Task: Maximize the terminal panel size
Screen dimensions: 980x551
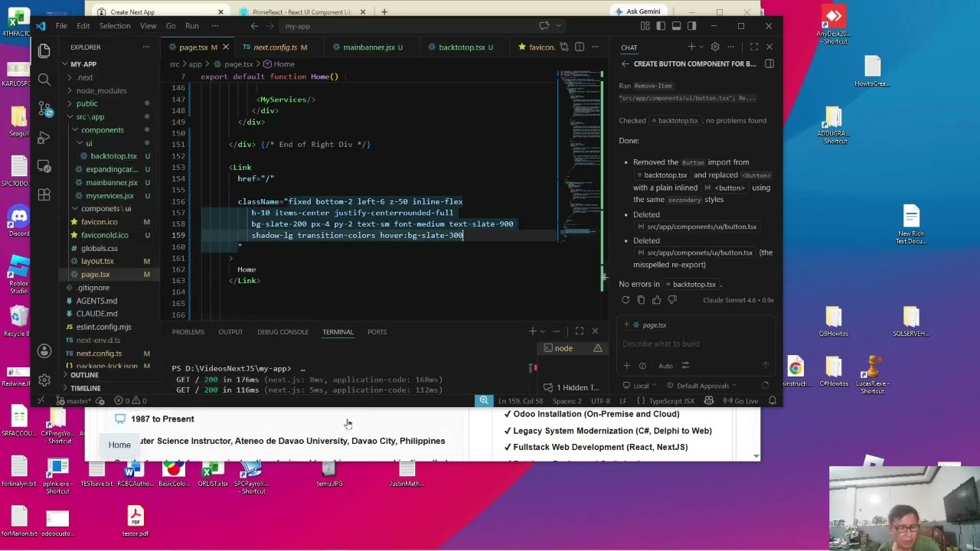Action: (x=580, y=331)
